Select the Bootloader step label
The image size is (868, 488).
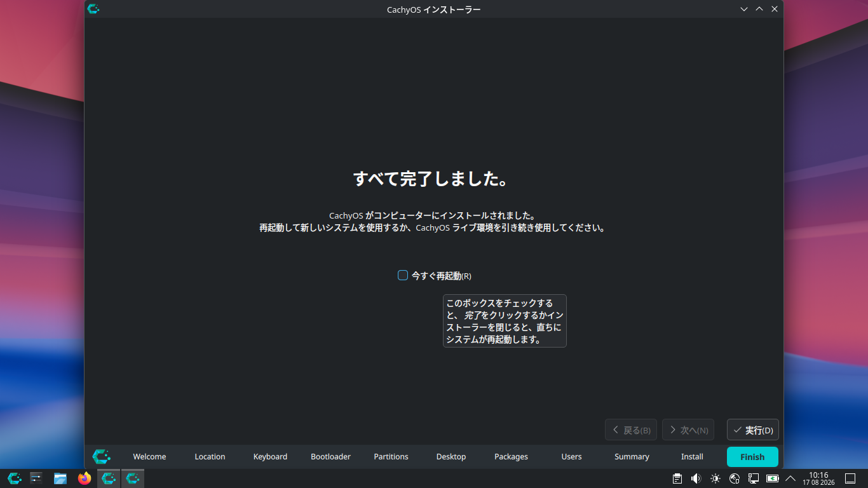[x=330, y=457]
